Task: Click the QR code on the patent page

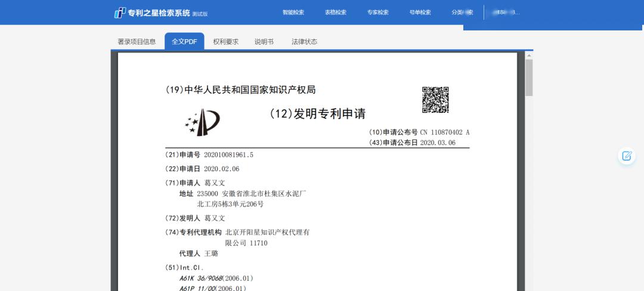Action: coord(435,100)
